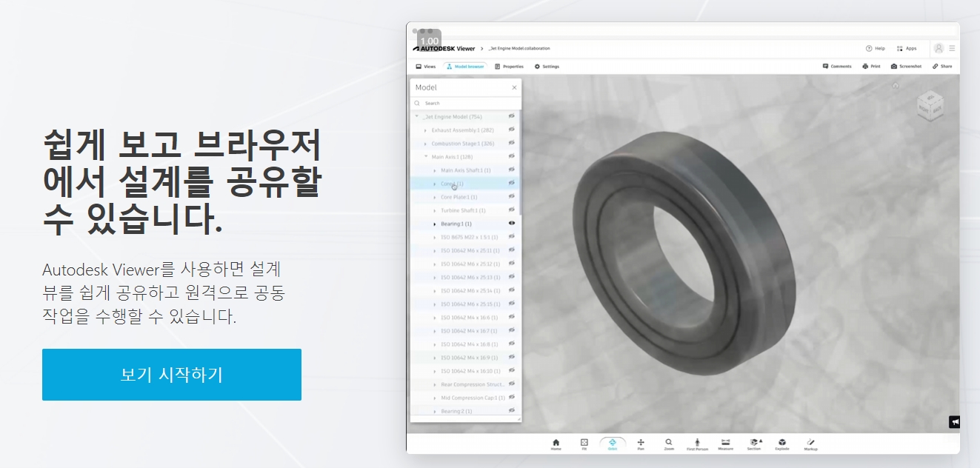
Task: Select the Section tool
Action: (x=754, y=444)
